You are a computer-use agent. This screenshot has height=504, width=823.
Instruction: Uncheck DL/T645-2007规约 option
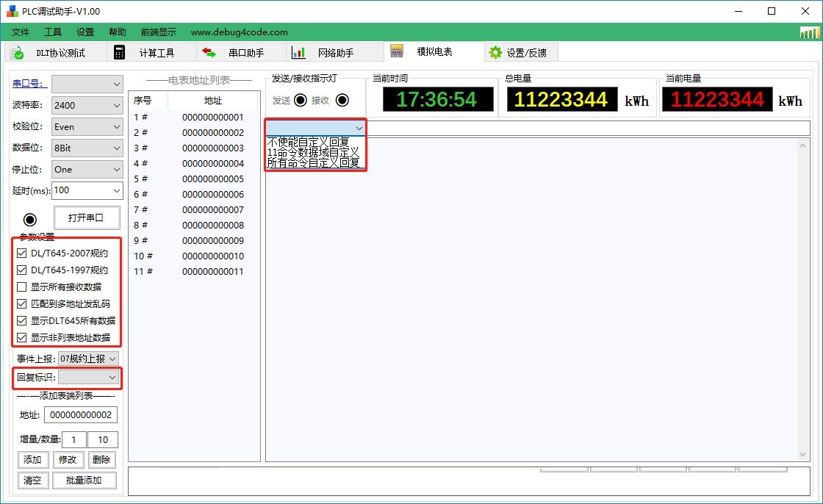coord(21,253)
